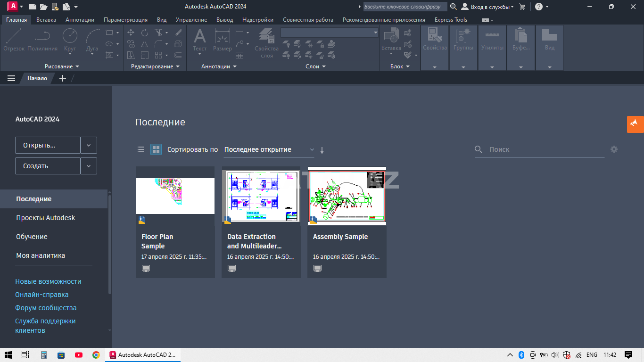The height and width of the screenshot is (362, 644).
Task: Switch recent files to grid view
Action: pyautogui.click(x=156, y=149)
